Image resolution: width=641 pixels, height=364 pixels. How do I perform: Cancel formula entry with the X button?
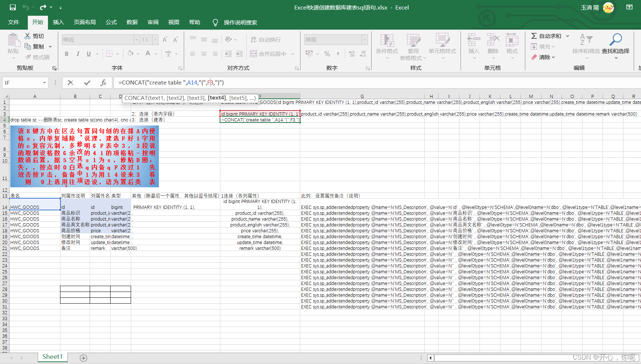pos(71,83)
